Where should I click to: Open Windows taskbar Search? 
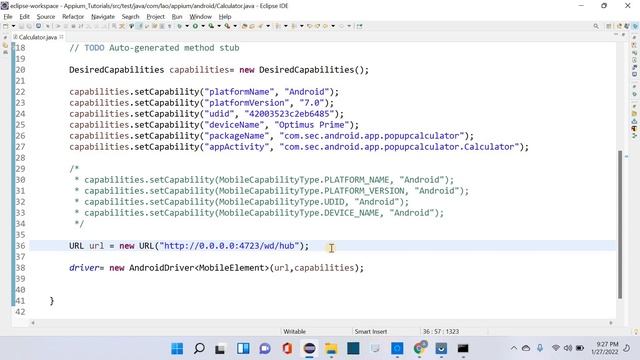[199, 349]
